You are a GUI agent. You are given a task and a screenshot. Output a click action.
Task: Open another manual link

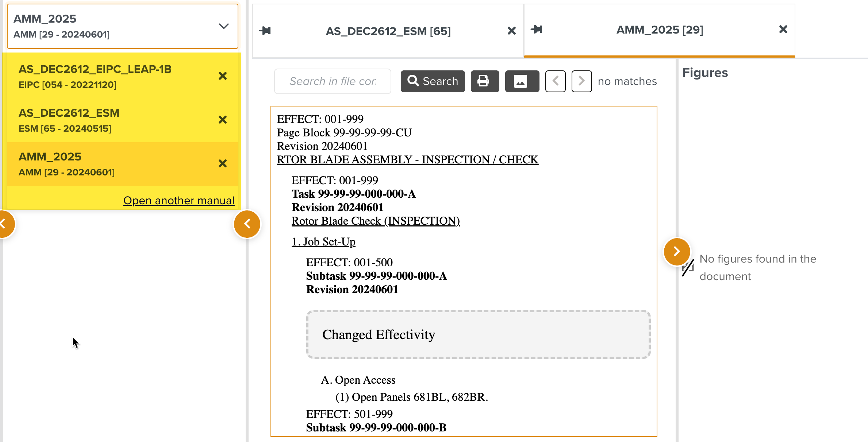tap(178, 200)
